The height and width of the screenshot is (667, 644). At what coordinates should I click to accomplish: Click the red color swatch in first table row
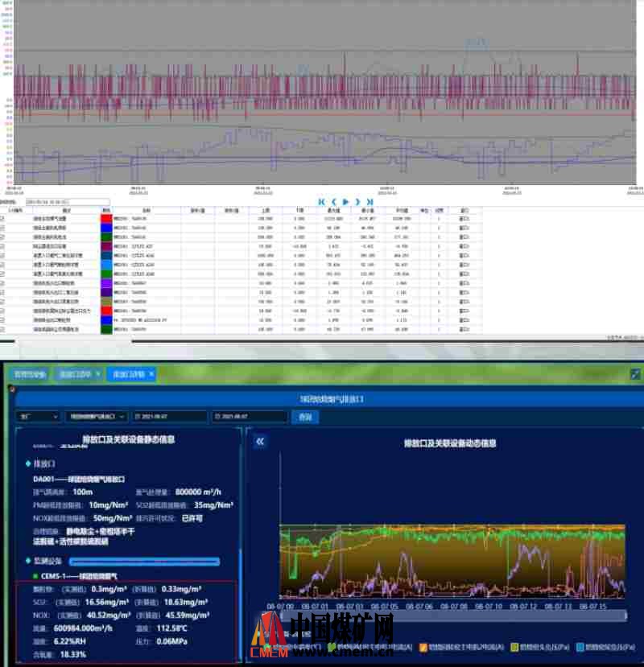coord(106,218)
